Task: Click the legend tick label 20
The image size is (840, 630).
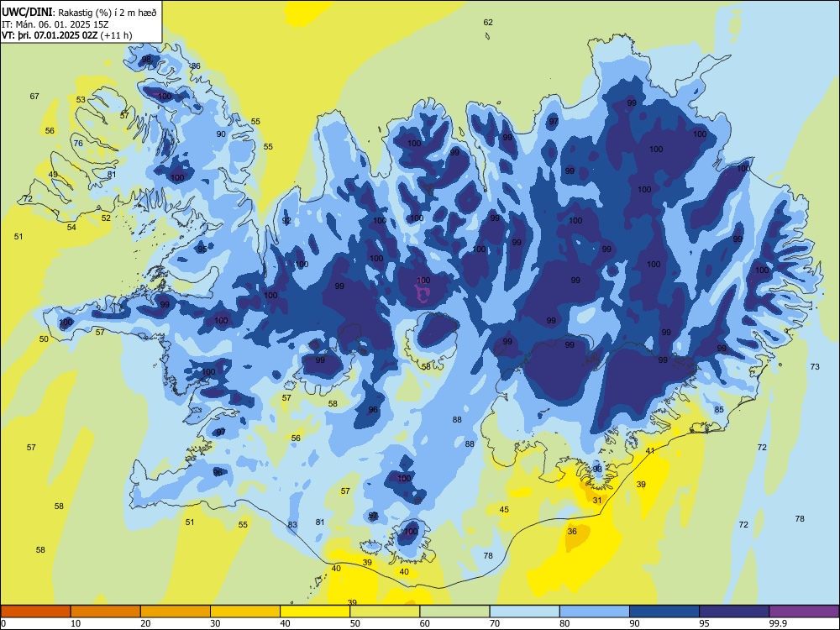Action: pyautogui.click(x=145, y=623)
